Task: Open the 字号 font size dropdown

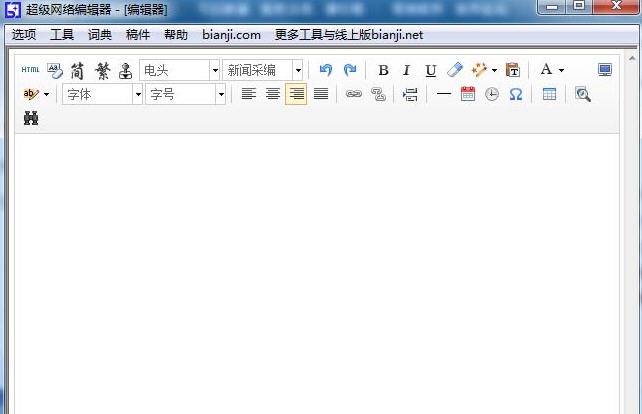Action: click(185, 94)
